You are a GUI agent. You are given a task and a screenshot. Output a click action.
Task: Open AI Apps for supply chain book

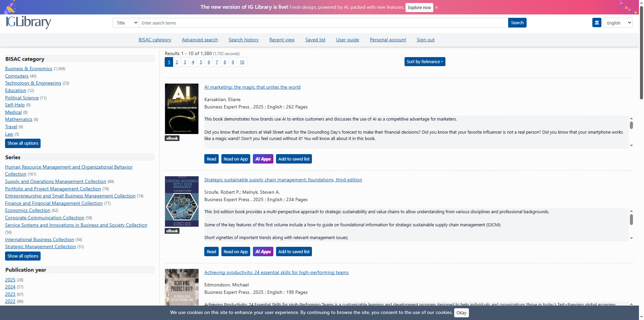(x=263, y=252)
